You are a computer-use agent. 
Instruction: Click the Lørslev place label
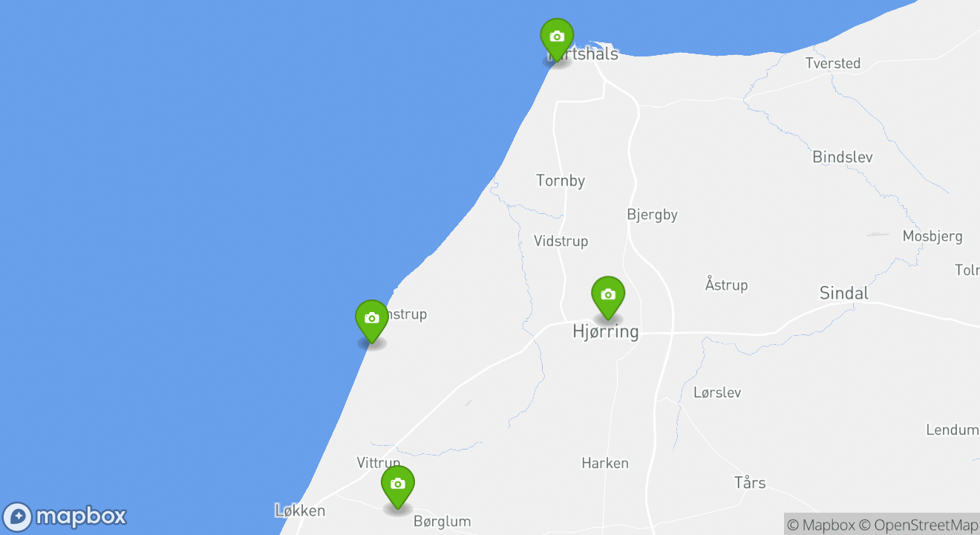[x=717, y=392]
